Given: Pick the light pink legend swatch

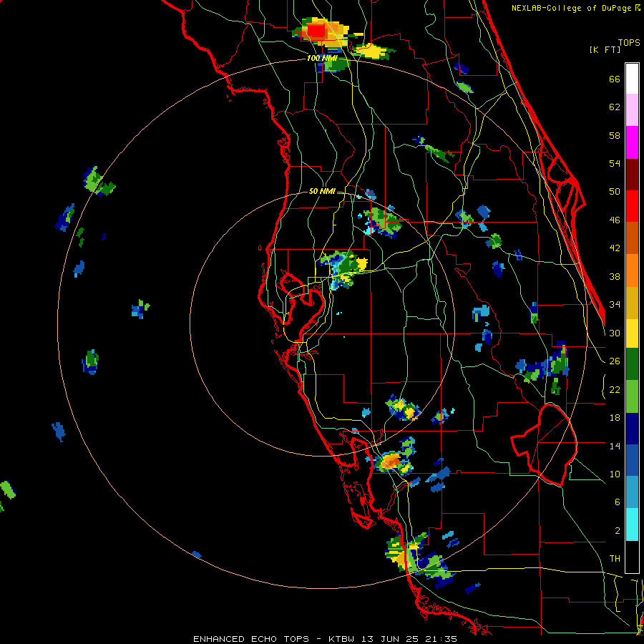Looking at the screenshot, I should pyautogui.click(x=632, y=110).
